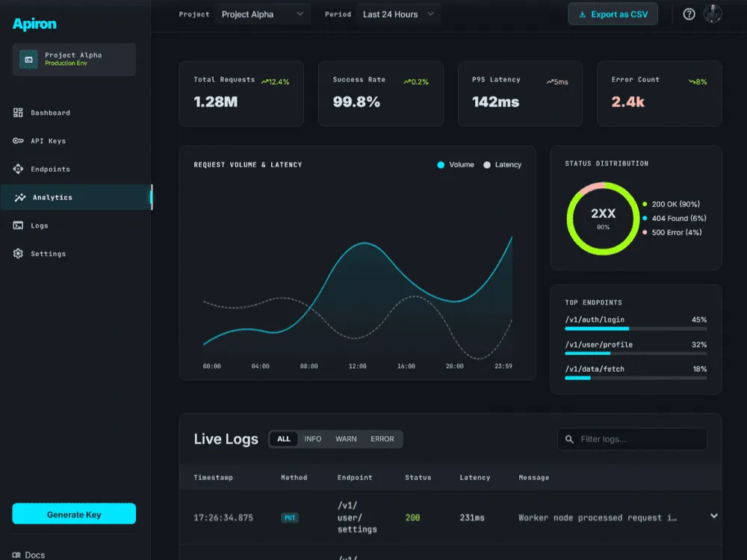Select the ALL log filter tab

coord(283,439)
